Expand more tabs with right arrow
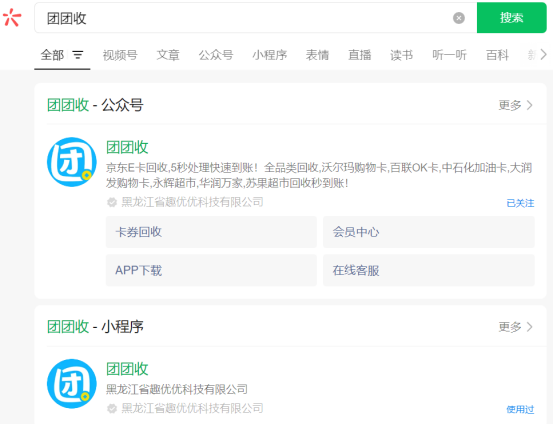Image resolution: width=554 pixels, height=425 pixels. click(x=543, y=55)
